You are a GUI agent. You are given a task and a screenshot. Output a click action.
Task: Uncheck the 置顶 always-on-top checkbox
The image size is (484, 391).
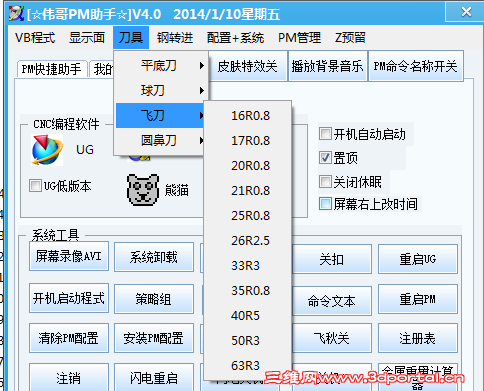point(325,157)
